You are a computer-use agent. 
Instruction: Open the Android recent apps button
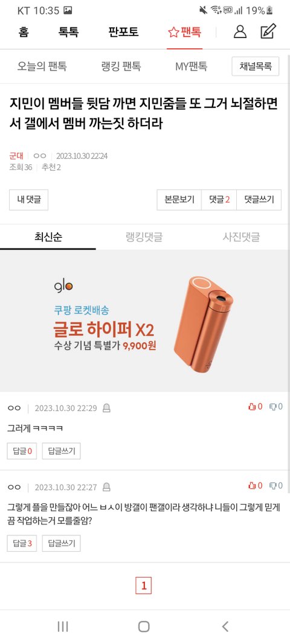62,626
